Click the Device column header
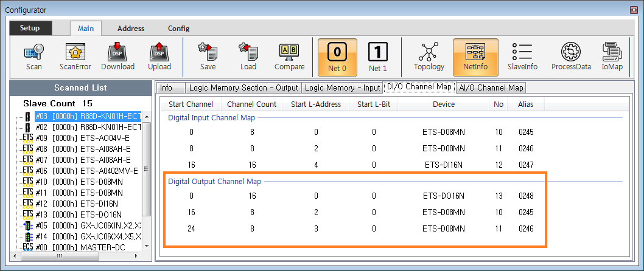644x271 pixels. [x=444, y=104]
